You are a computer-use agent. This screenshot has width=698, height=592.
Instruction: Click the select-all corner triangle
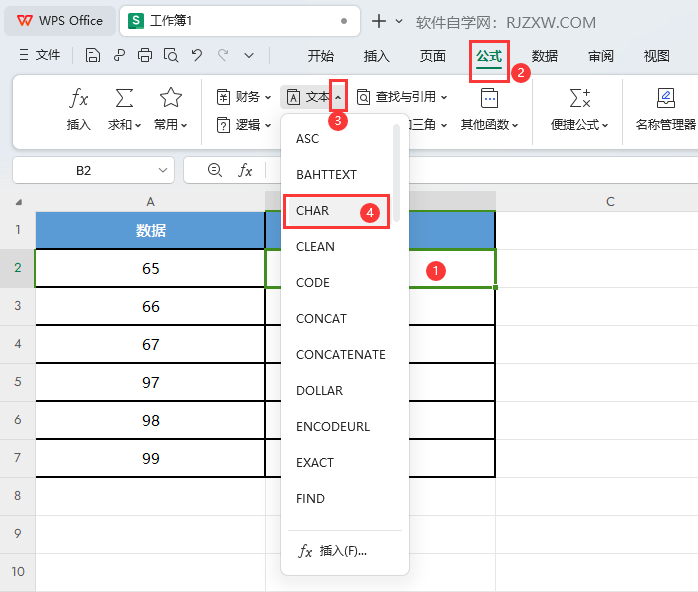[18, 202]
